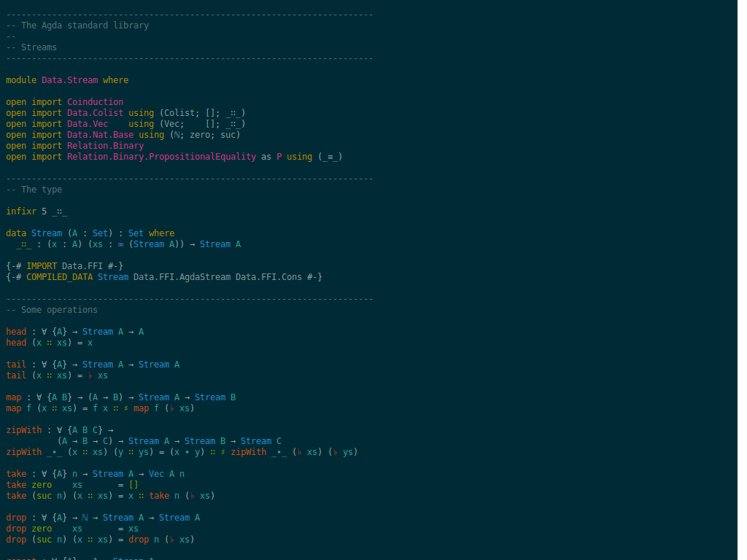Image resolution: width=747 pixels, height=560 pixels.
Task: Click the infixr 5 declaration
Action: pyautogui.click(x=33, y=211)
